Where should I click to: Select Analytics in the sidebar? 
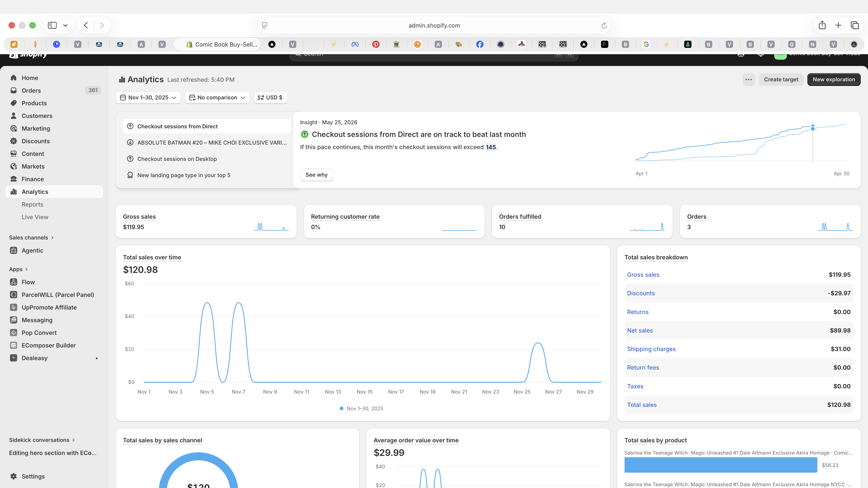coord(54,192)
